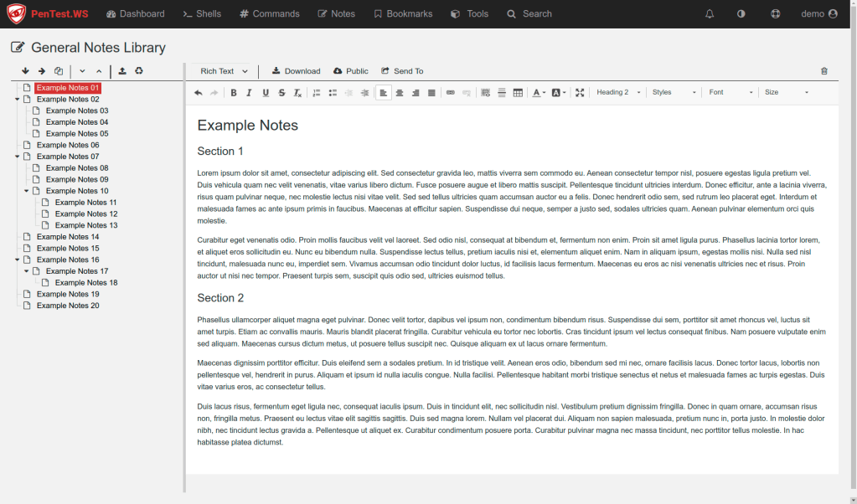
Task: Open the Heading 2 format dropdown
Action: point(618,92)
